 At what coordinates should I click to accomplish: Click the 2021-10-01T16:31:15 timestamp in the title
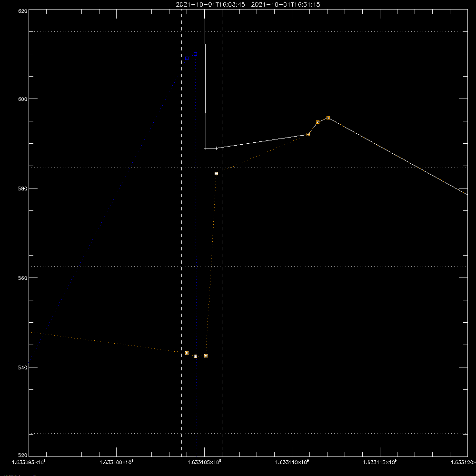tap(286, 5)
